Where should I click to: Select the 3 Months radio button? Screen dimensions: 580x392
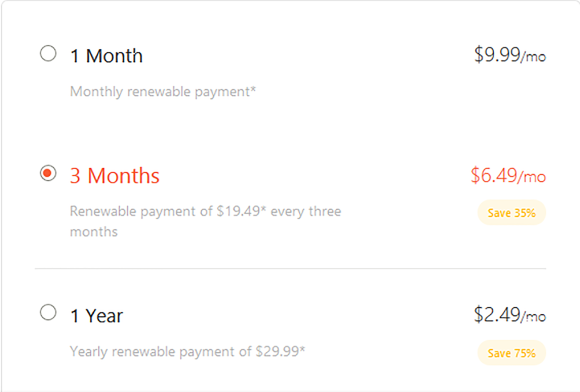click(48, 173)
